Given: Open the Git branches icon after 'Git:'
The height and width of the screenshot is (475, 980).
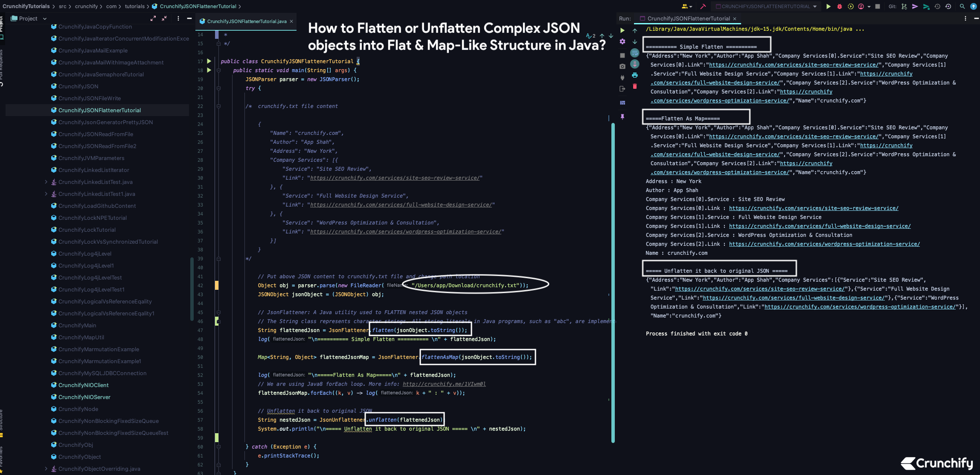Looking at the screenshot, I should coord(904,6).
